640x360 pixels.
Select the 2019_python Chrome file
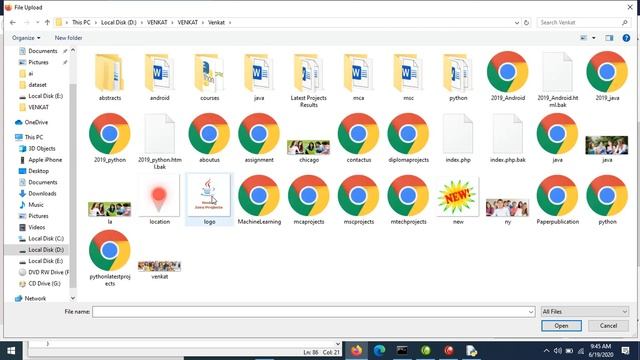coord(110,138)
